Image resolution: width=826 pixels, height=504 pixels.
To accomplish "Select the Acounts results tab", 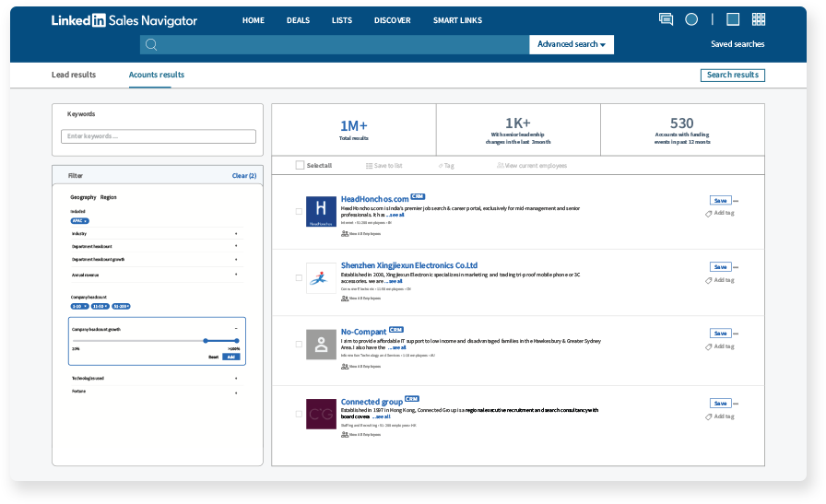I will 157,75.
